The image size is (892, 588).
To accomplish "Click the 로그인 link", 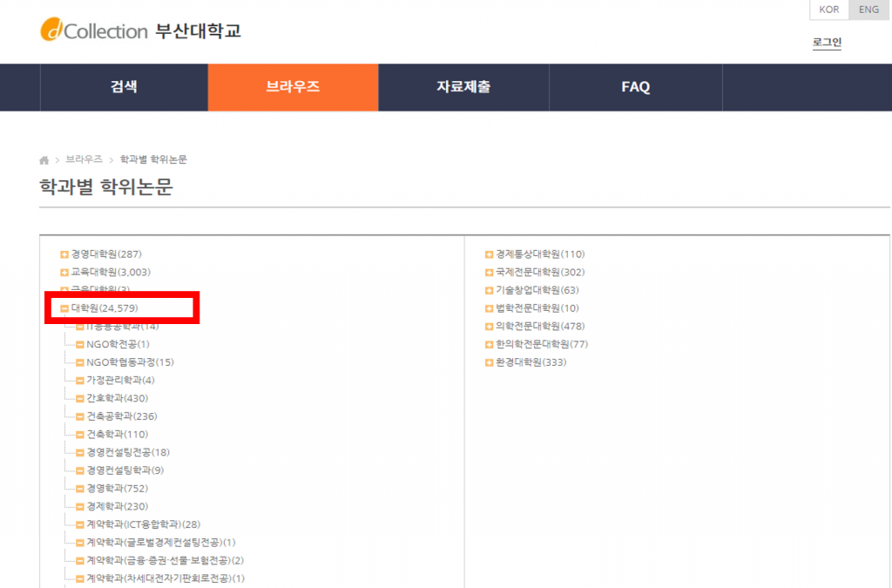I will (x=826, y=42).
